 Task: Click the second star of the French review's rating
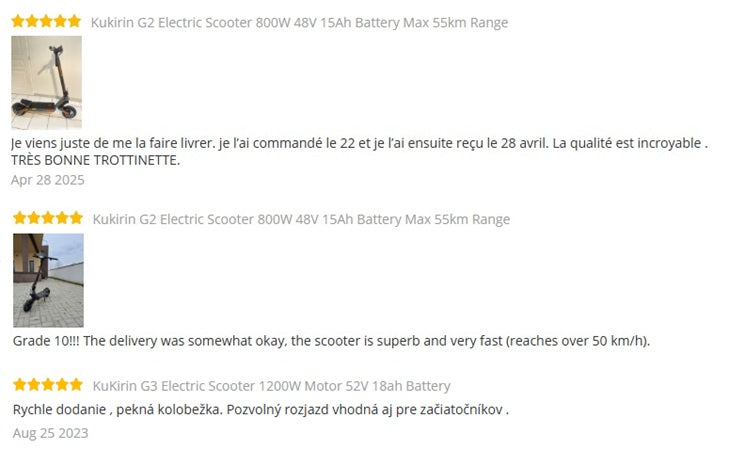(32, 21)
